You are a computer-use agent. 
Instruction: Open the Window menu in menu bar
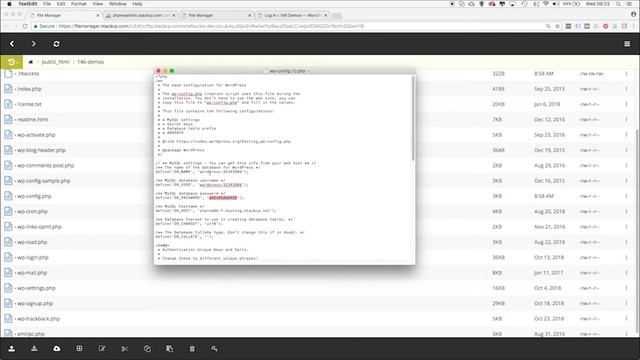118,4
